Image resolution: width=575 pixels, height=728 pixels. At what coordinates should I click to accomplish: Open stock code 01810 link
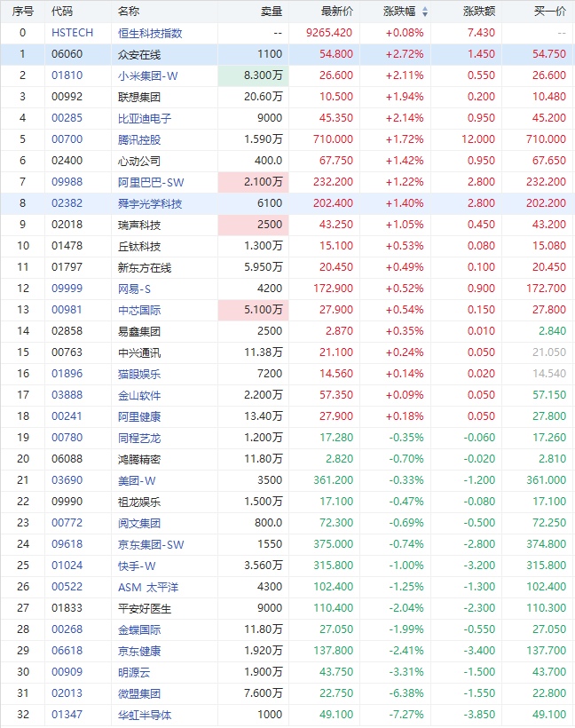pos(67,75)
